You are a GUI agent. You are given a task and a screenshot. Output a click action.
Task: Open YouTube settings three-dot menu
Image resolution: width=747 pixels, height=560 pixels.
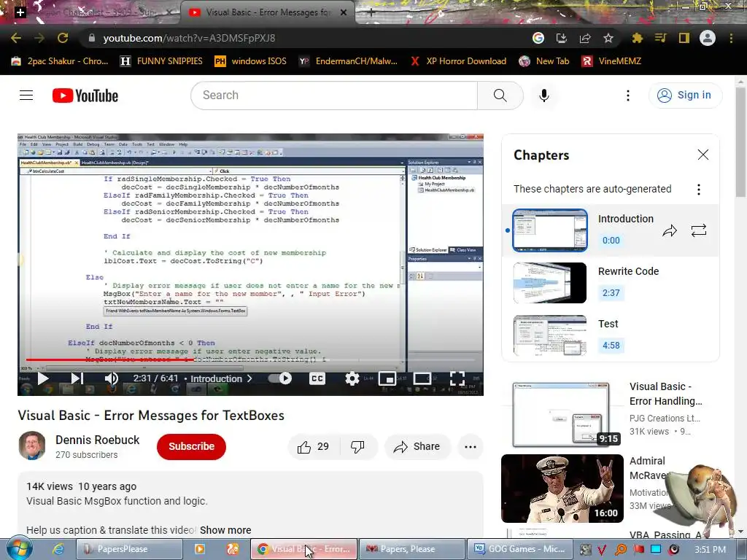(x=628, y=96)
